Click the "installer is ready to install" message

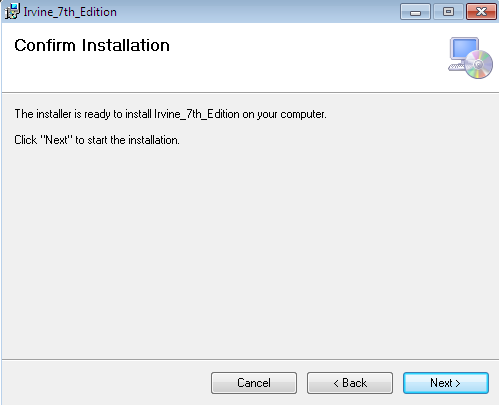pyautogui.click(x=170, y=114)
